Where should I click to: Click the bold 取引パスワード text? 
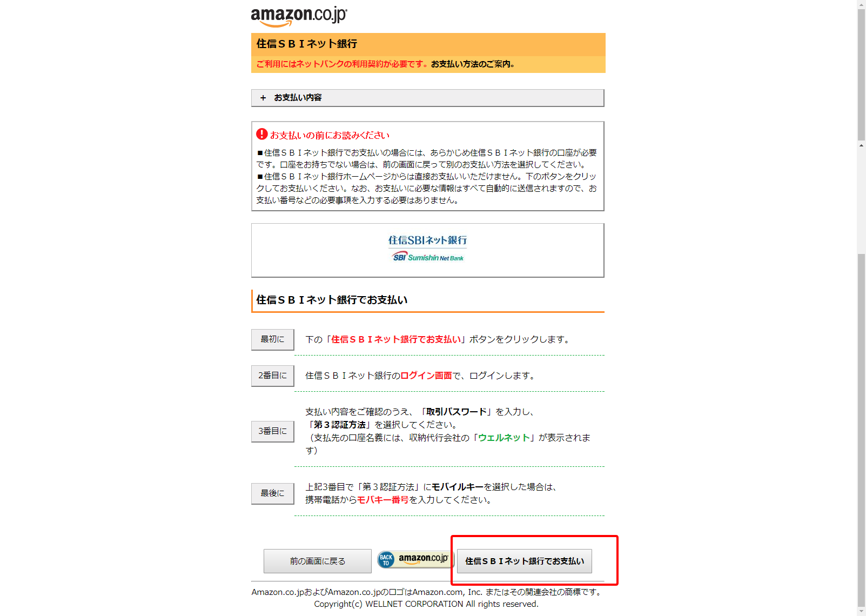point(457,412)
